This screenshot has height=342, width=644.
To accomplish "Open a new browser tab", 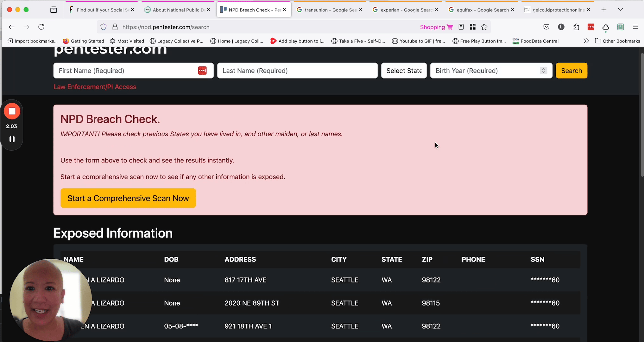I will click(x=604, y=10).
